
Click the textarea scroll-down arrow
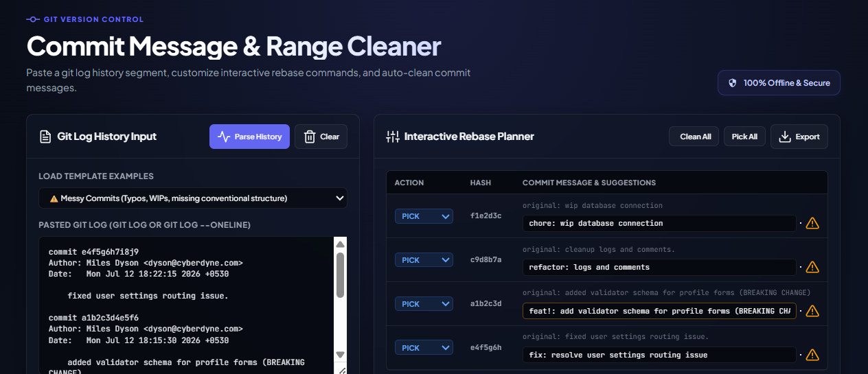click(340, 355)
